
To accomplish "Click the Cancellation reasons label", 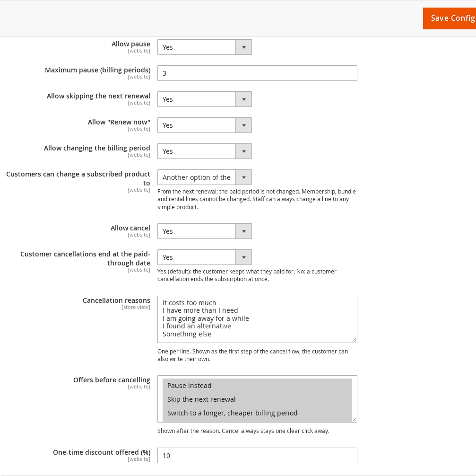I will pos(117,300).
